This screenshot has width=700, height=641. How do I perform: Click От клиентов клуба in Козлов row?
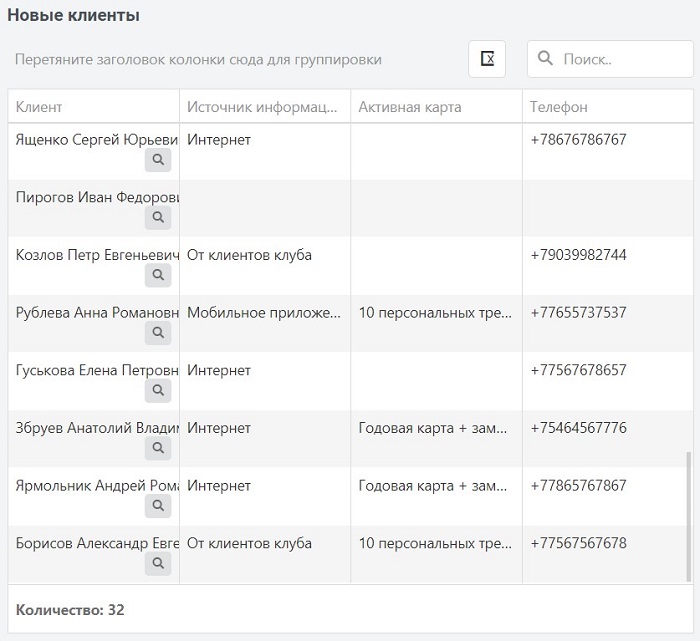point(249,255)
